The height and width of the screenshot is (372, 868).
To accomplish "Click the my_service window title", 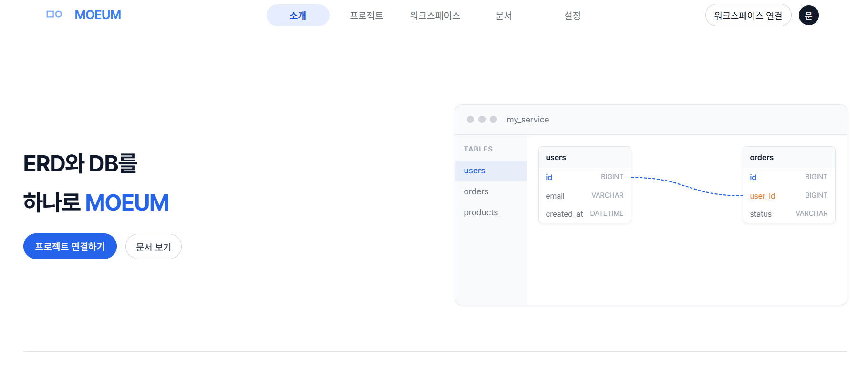I will (527, 120).
